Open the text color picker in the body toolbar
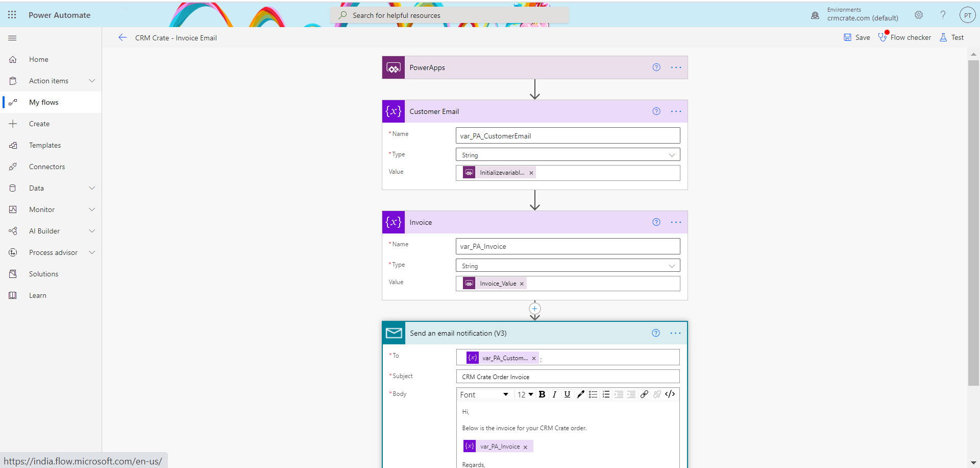The width and height of the screenshot is (980, 468). tap(580, 394)
